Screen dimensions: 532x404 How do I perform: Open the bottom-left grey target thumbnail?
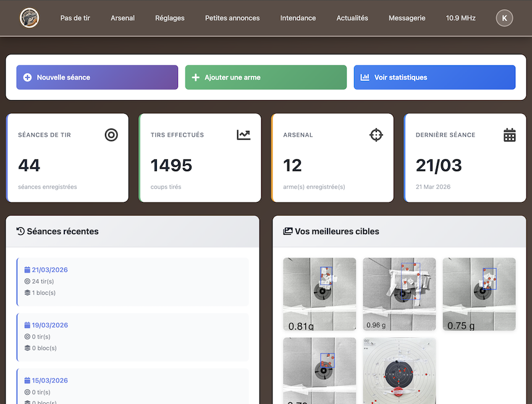[x=319, y=371]
